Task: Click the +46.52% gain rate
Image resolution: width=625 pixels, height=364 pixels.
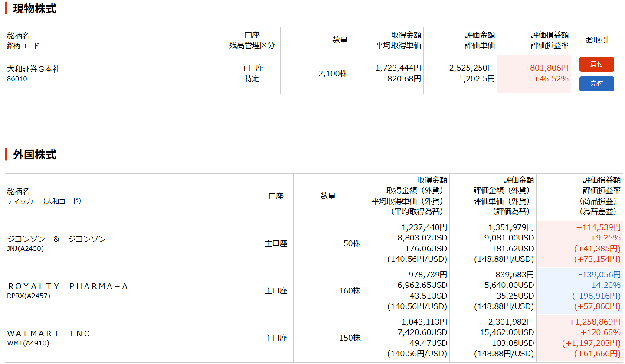Action: coord(551,79)
